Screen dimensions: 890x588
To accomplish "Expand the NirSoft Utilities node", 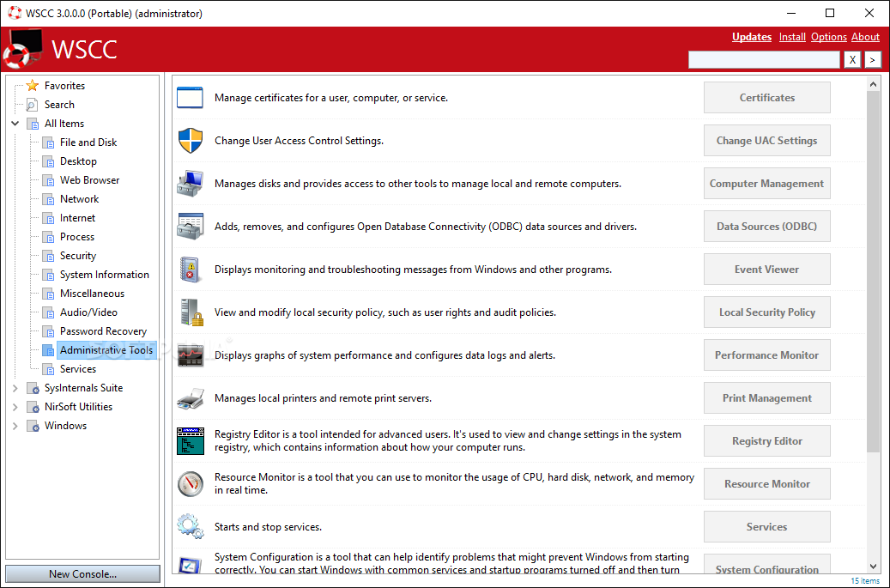I will 15,407.
